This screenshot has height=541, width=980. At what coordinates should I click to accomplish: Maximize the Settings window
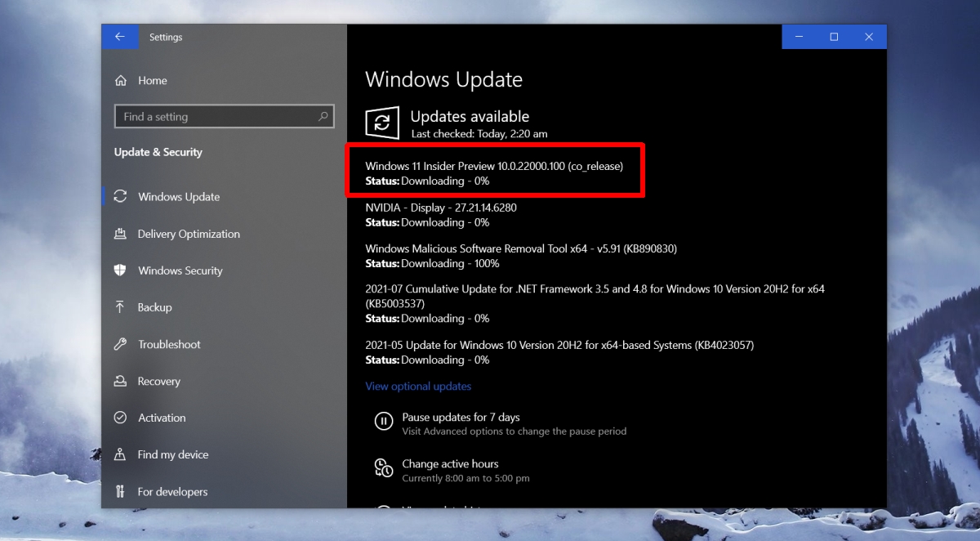point(834,37)
